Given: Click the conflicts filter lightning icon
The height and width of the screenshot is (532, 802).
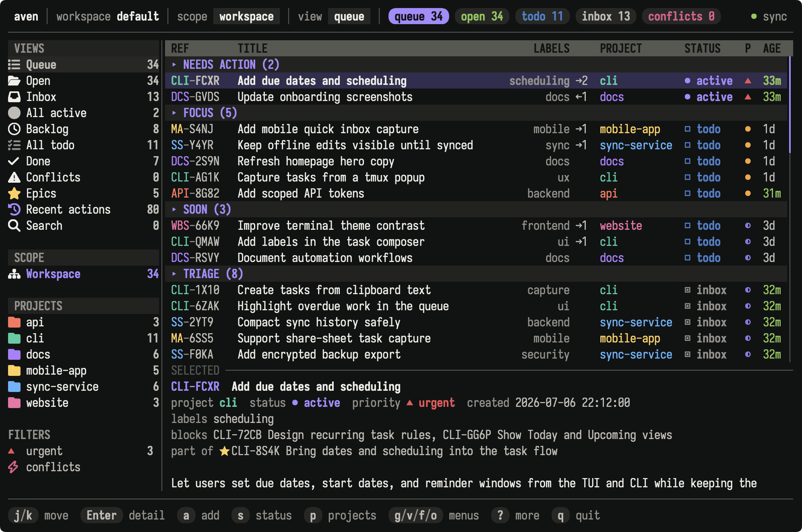Looking at the screenshot, I should (13, 467).
